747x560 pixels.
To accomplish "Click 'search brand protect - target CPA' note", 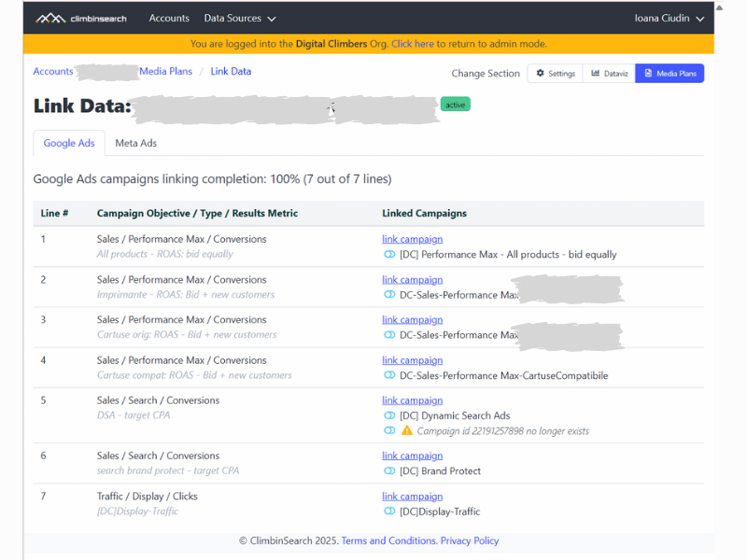I will pos(168,470).
